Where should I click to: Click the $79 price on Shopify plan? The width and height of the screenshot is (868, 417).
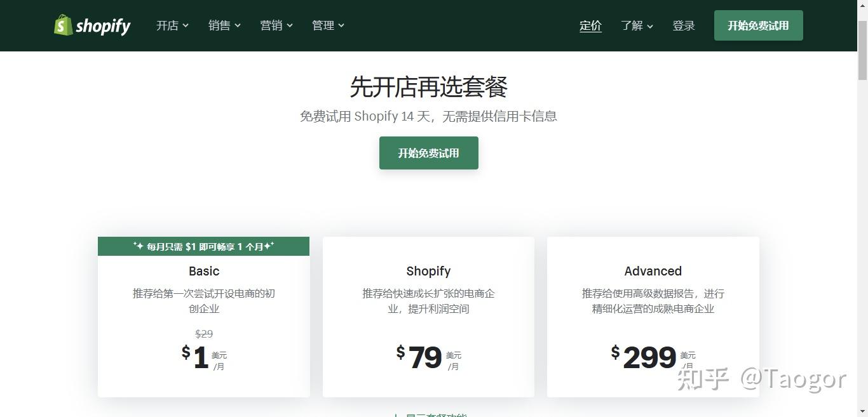click(419, 357)
